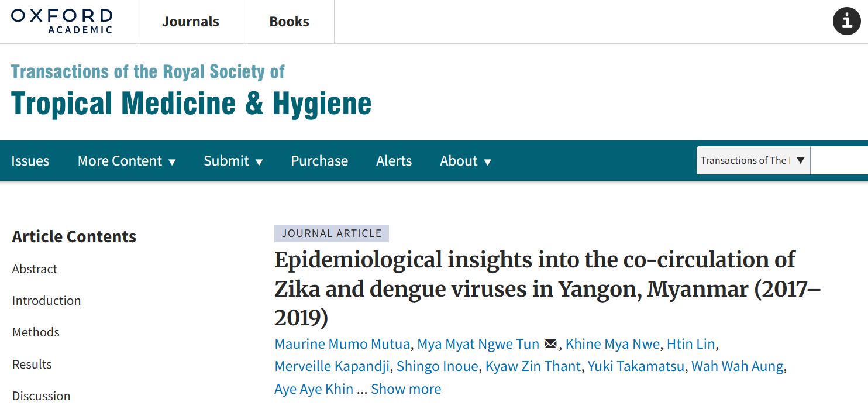The image size is (868, 409).
Task: Open the Tropical Medicine & Hygiene journal title
Action: click(191, 103)
